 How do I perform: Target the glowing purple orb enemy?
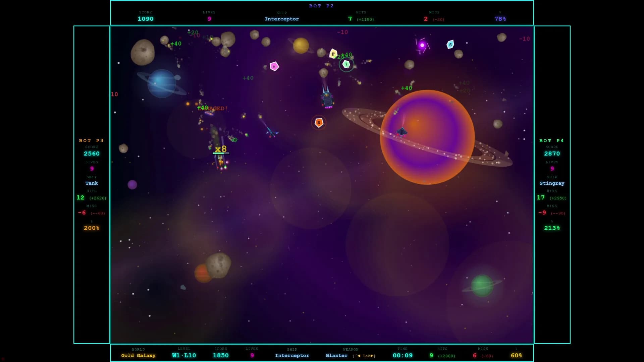[422, 45]
